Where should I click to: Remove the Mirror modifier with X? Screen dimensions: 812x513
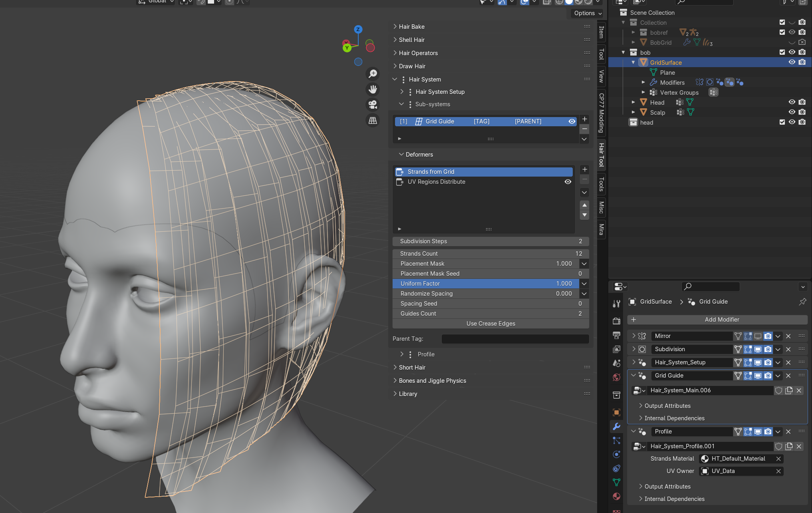788,336
